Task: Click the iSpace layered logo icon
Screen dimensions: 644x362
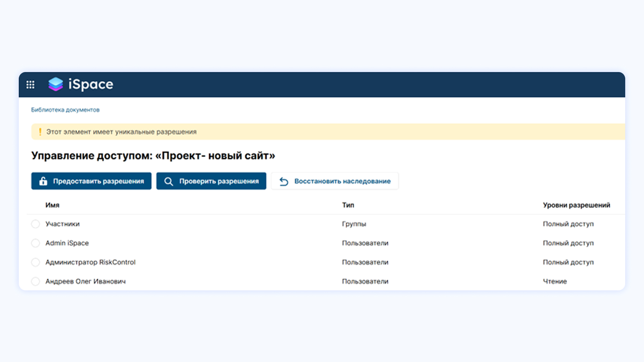Action: point(56,84)
